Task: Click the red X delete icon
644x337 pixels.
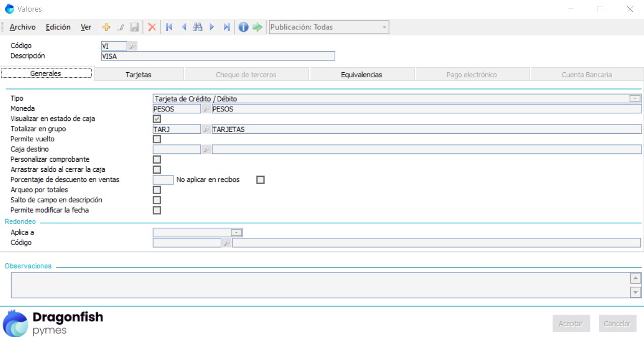Action: (152, 27)
